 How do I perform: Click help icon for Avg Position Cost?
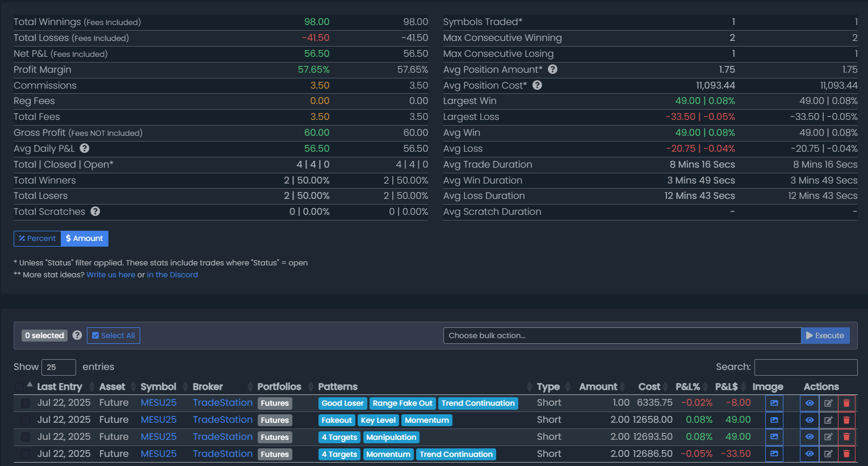[537, 85]
